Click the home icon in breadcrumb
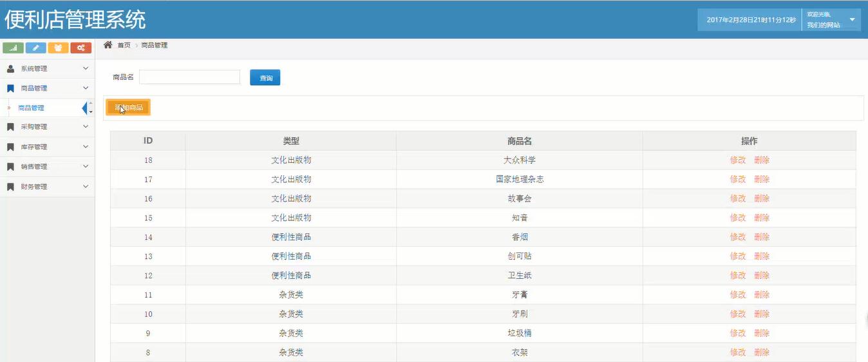 coord(108,45)
